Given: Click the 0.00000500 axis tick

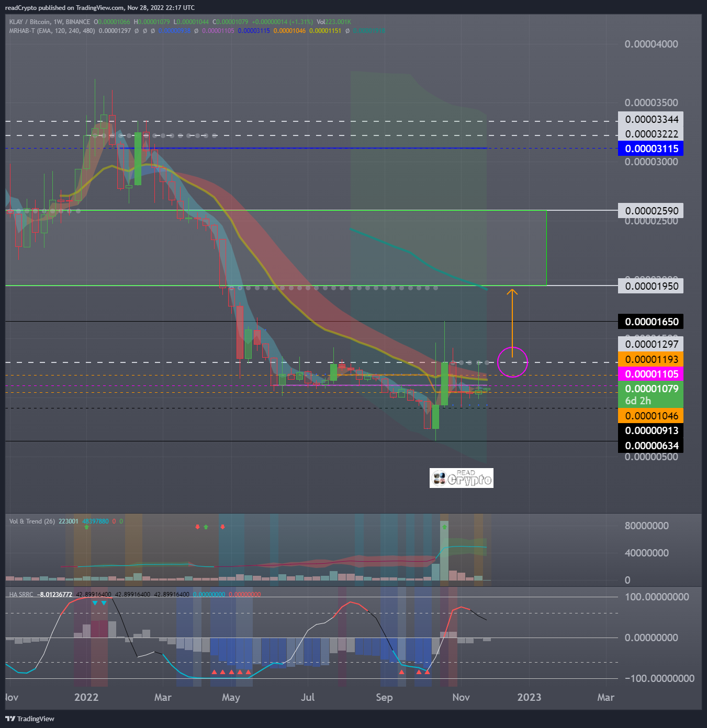Looking at the screenshot, I should click(651, 457).
